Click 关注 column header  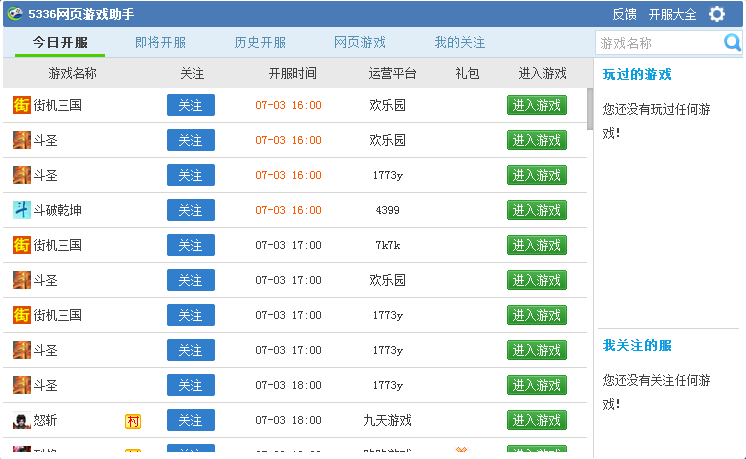[x=192, y=73]
